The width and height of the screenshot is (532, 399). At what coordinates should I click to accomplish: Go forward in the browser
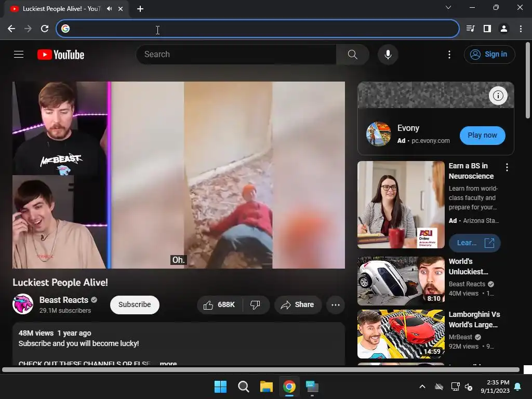click(28, 29)
